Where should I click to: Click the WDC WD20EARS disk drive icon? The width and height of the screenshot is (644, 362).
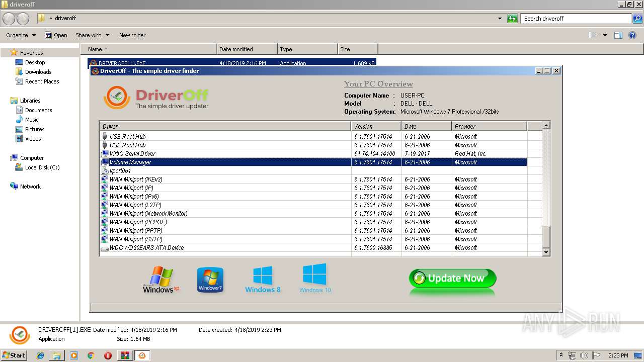105,248
